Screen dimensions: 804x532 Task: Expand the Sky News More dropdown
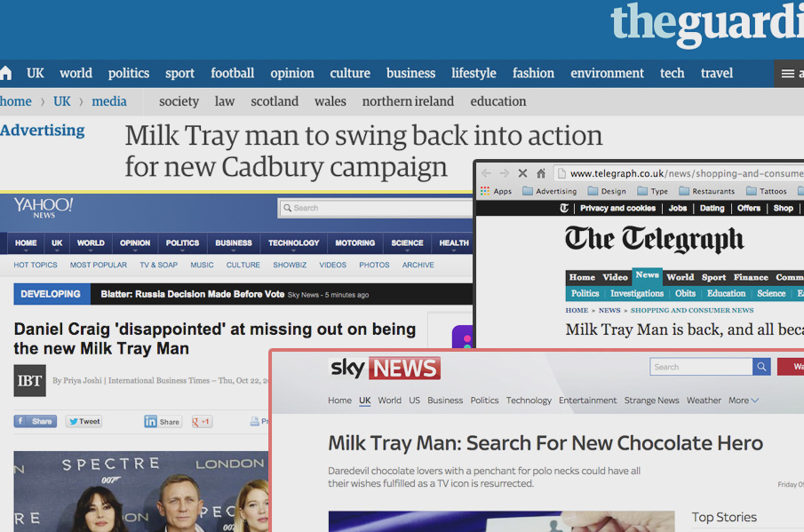coord(744,401)
